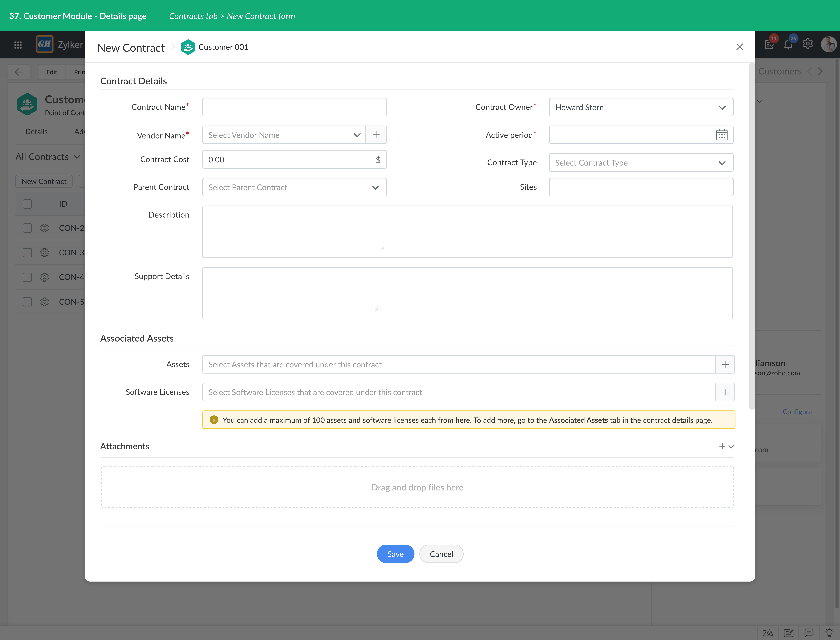Click the next customer chevron
The width and height of the screenshot is (840, 640).
coord(820,71)
